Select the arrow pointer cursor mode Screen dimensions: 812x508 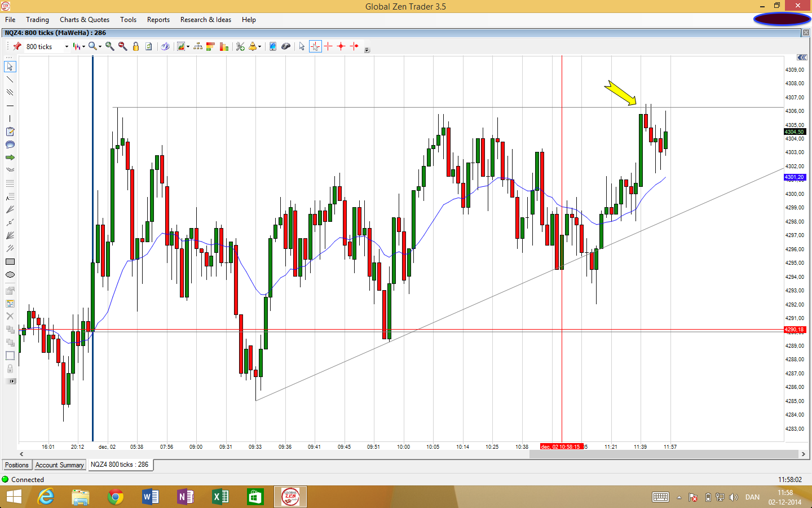pos(302,46)
